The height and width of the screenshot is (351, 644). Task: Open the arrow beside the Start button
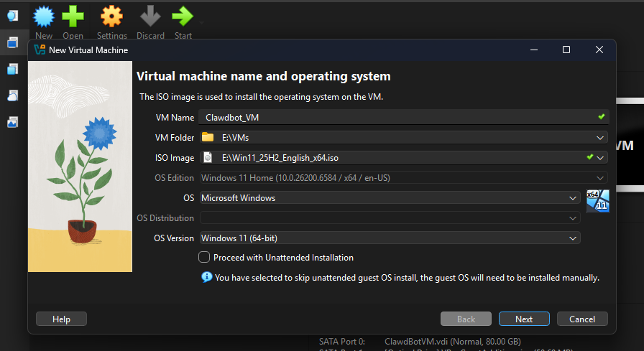point(201,22)
